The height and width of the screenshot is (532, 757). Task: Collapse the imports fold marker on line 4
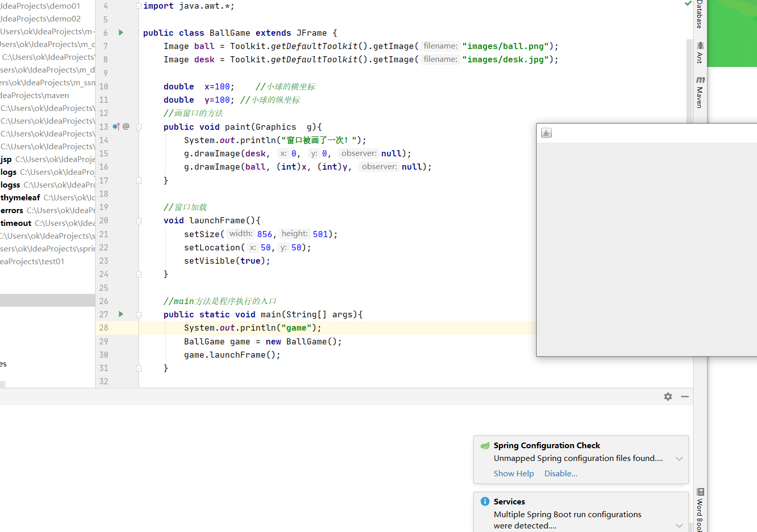click(x=139, y=6)
